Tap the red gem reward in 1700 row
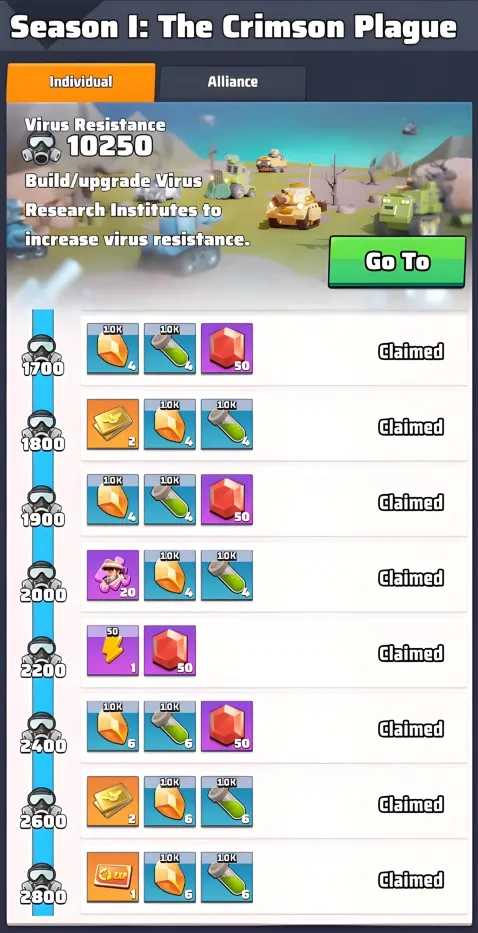The image size is (478, 933). point(227,349)
